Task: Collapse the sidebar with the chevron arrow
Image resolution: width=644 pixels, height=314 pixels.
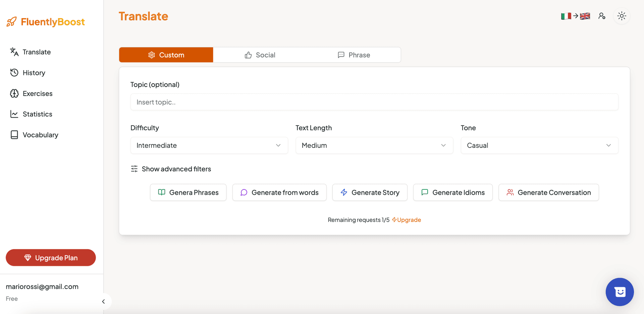Action: point(103,302)
